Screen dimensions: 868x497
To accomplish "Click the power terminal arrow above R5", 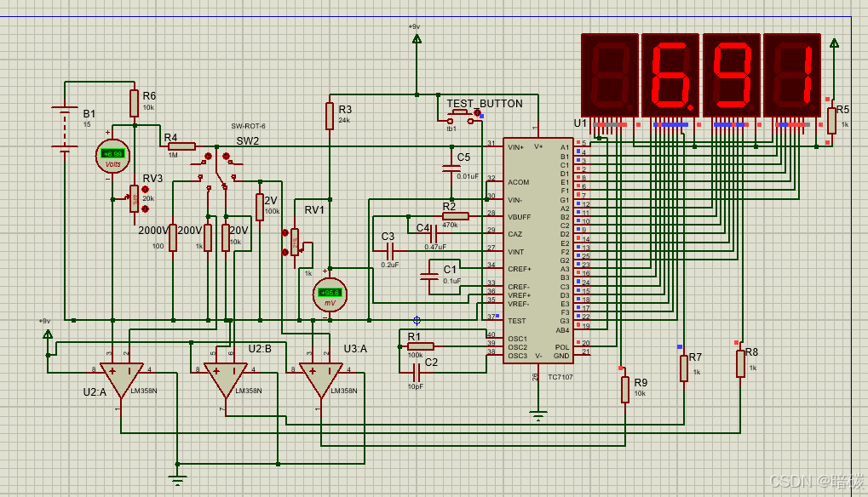I will pyautogui.click(x=834, y=43).
